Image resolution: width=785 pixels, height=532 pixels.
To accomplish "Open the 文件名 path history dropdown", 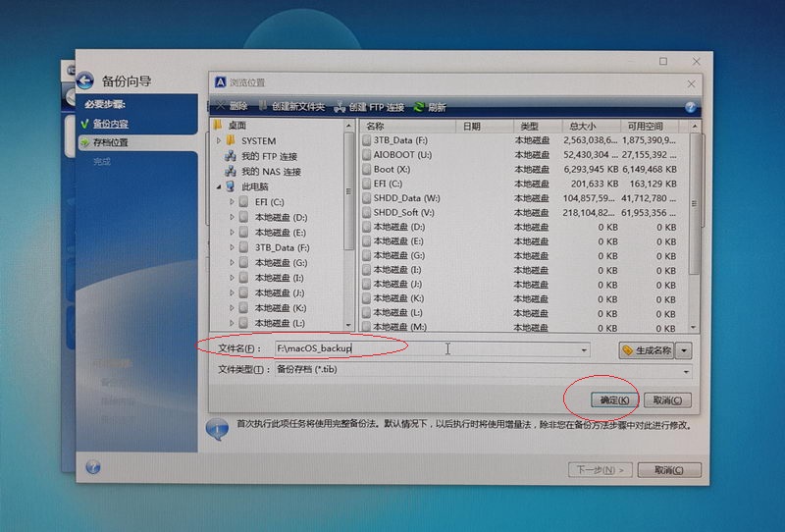I will [x=583, y=349].
